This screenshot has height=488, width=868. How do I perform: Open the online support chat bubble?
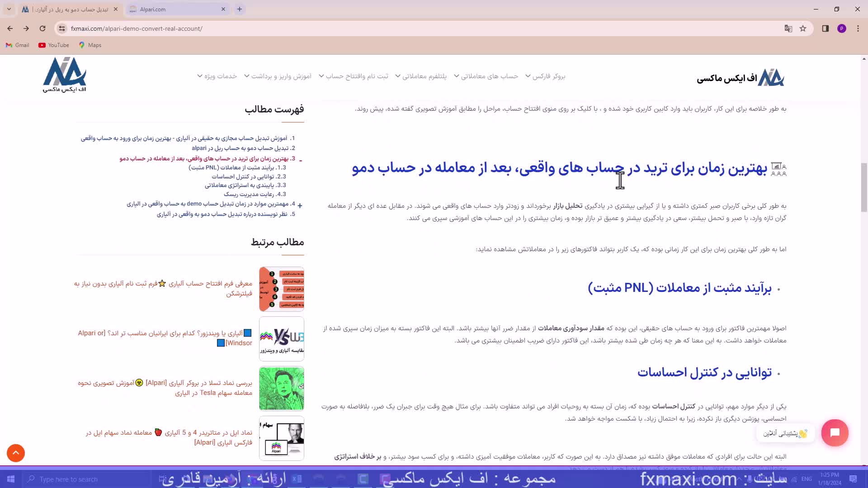click(x=835, y=433)
